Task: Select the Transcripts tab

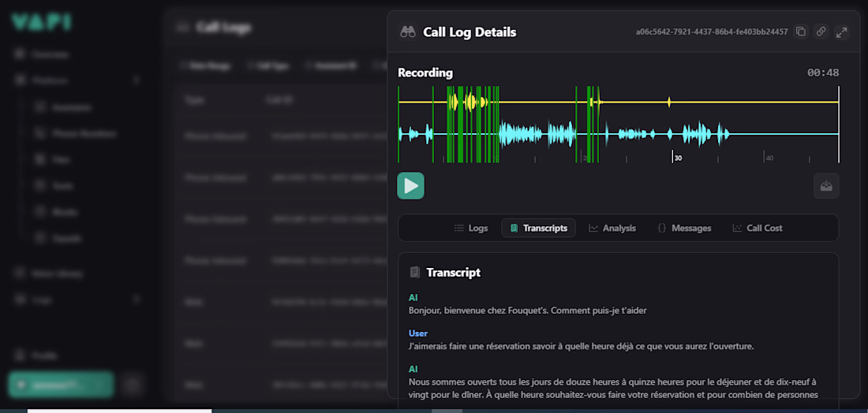Action: pyautogui.click(x=538, y=228)
